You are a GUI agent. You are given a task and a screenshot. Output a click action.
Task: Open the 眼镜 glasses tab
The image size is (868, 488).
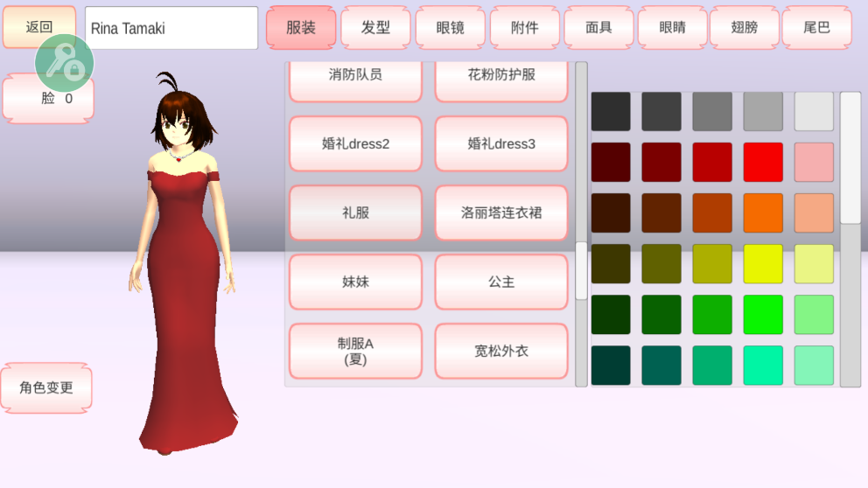coord(450,28)
